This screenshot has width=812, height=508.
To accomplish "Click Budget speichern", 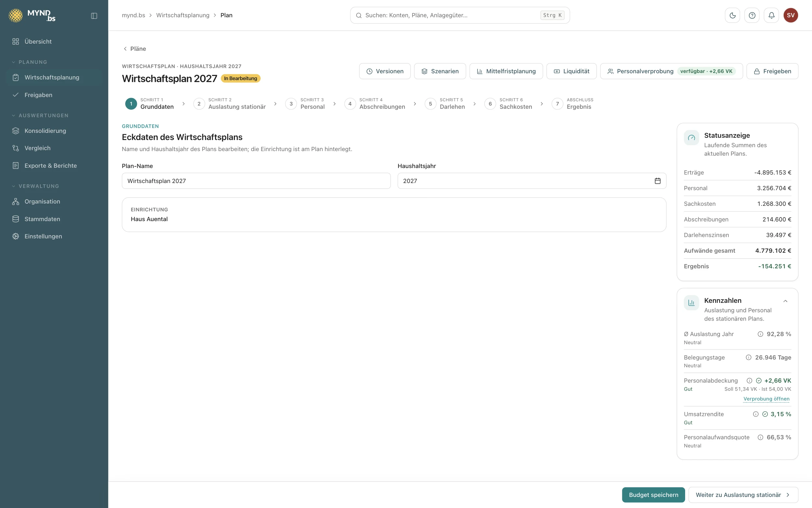I will pyautogui.click(x=653, y=495).
